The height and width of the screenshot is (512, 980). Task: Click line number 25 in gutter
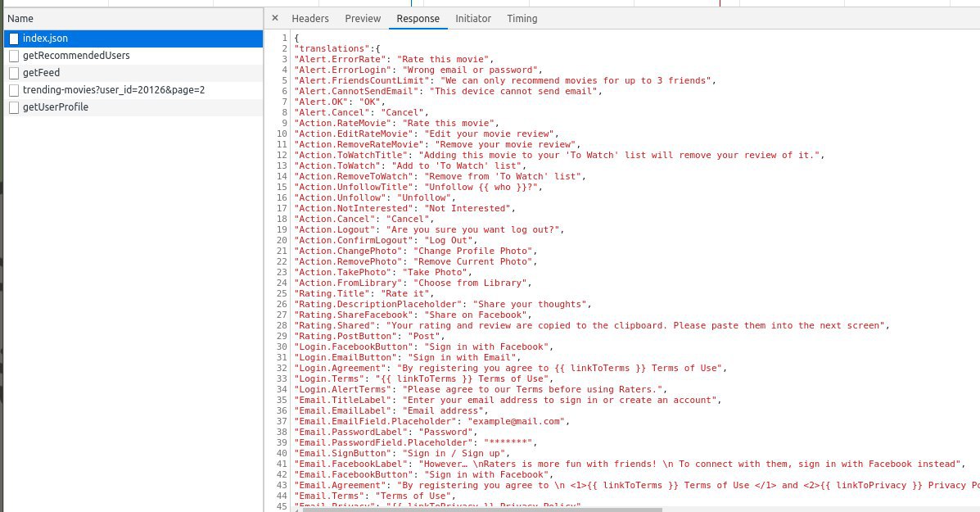click(282, 293)
